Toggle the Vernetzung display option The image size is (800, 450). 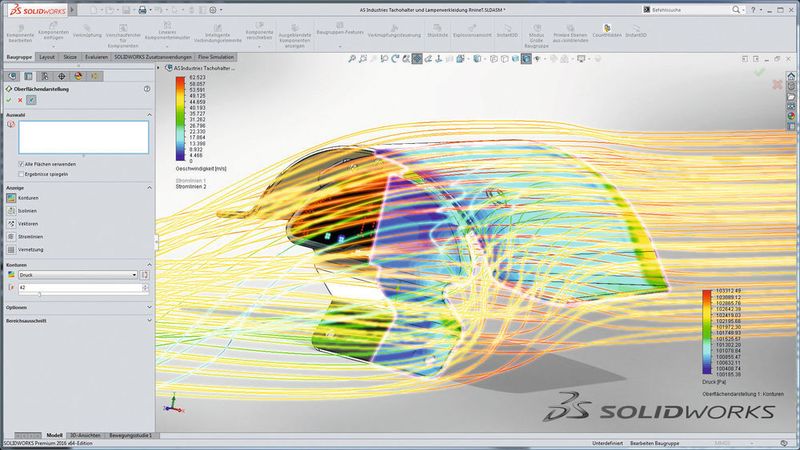click(x=11, y=249)
